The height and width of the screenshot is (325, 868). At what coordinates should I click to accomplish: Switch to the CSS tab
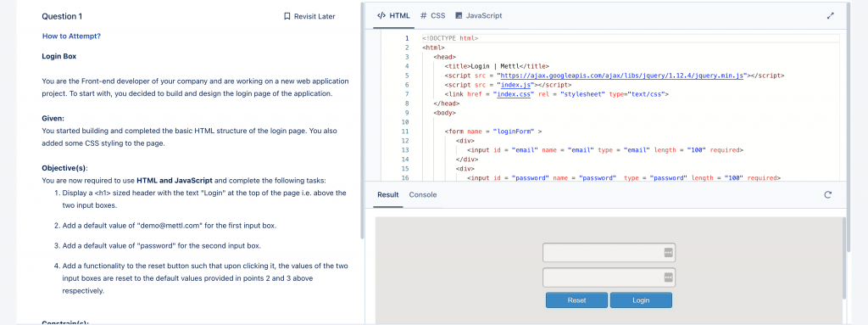click(432, 15)
